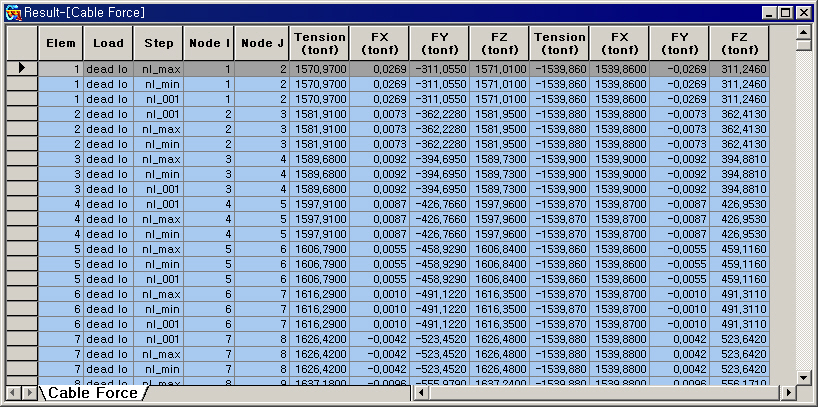Click the top-left select-all corner cell

(x=21, y=43)
